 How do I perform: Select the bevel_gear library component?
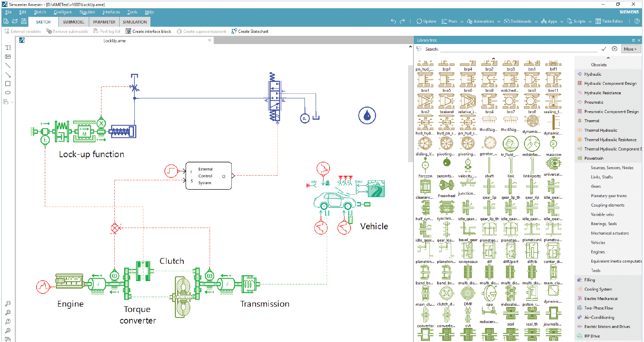(468, 232)
